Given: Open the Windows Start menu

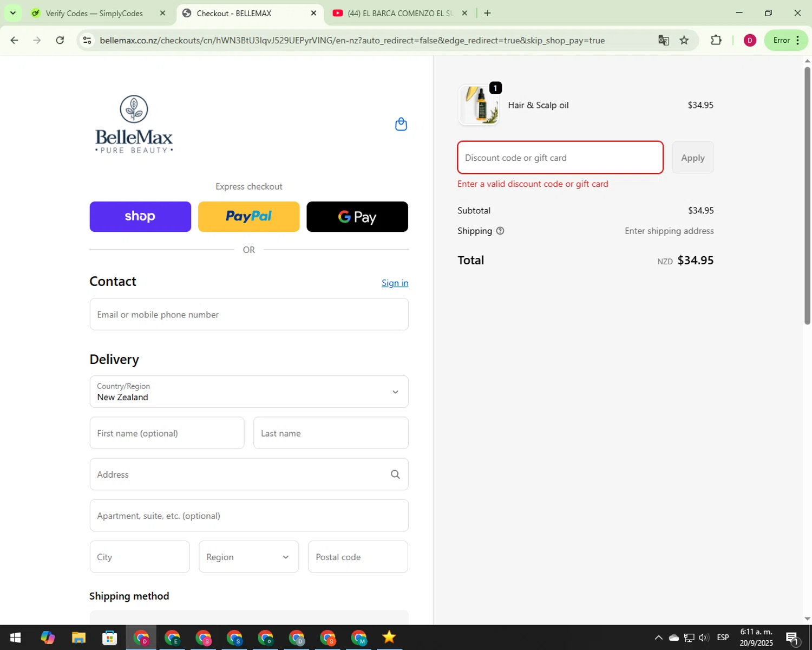Looking at the screenshot, I should (x=15, y=638).
